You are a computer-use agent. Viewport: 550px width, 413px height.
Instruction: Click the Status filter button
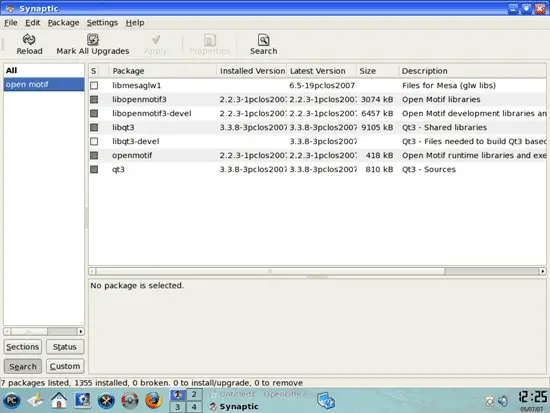pos(65,347)
